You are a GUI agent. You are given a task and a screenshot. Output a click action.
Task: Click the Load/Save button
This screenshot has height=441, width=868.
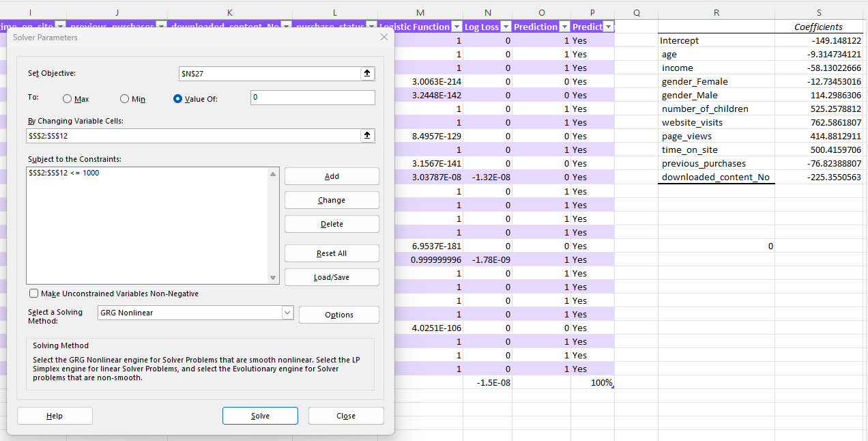point(332,277)
